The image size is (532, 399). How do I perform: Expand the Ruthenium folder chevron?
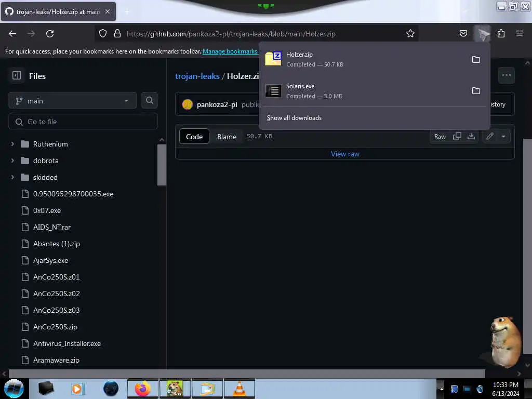point(12,144)
